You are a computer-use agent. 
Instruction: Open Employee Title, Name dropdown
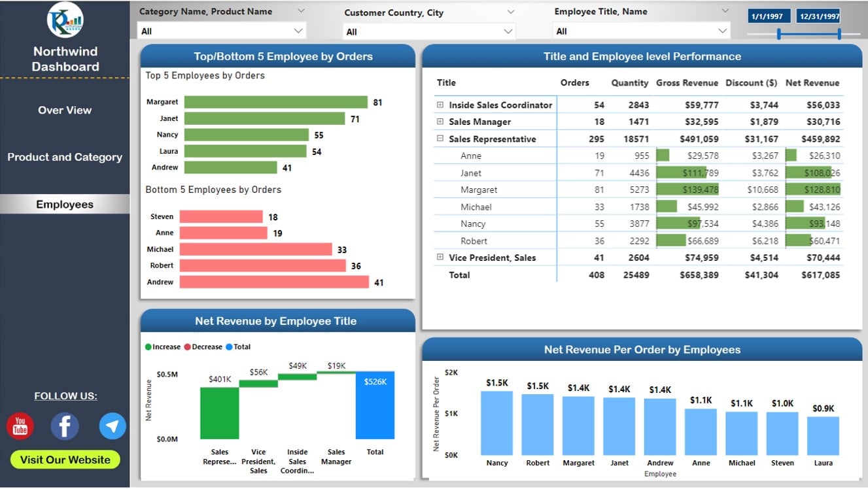pyautogui.click(x=642, y=31)
